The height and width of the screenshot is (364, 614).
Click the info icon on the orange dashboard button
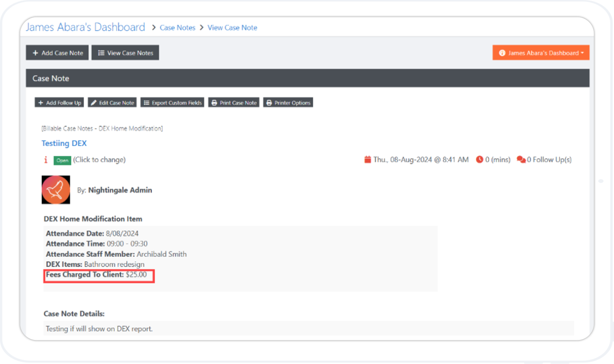[502, 52]
